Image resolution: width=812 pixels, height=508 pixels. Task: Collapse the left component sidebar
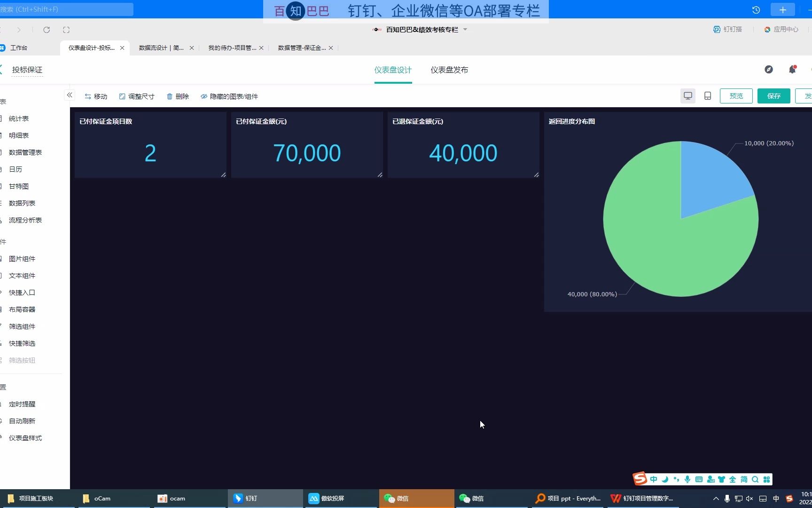(70, 95)
